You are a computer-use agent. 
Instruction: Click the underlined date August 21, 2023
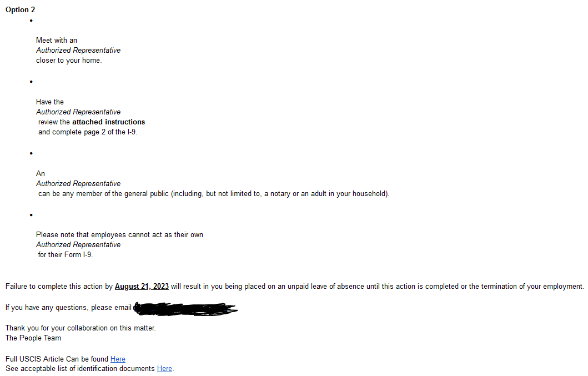pos(142,287)
